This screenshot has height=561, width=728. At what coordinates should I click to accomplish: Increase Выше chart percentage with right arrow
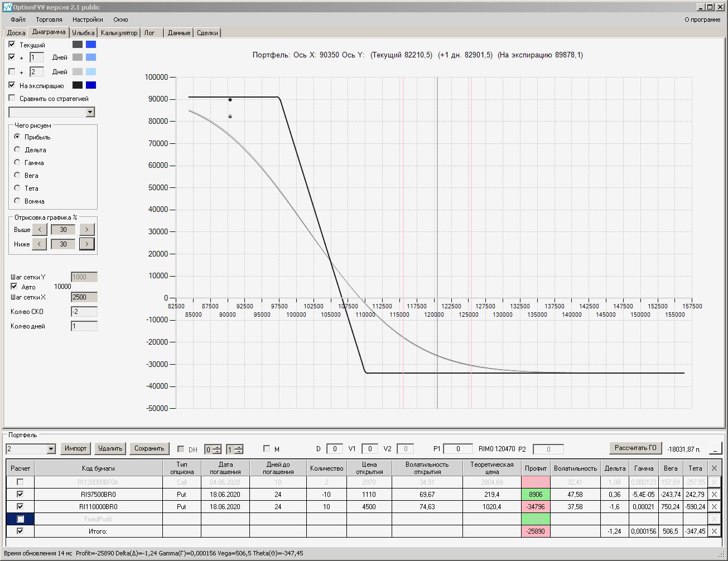[x=87, y=229]
